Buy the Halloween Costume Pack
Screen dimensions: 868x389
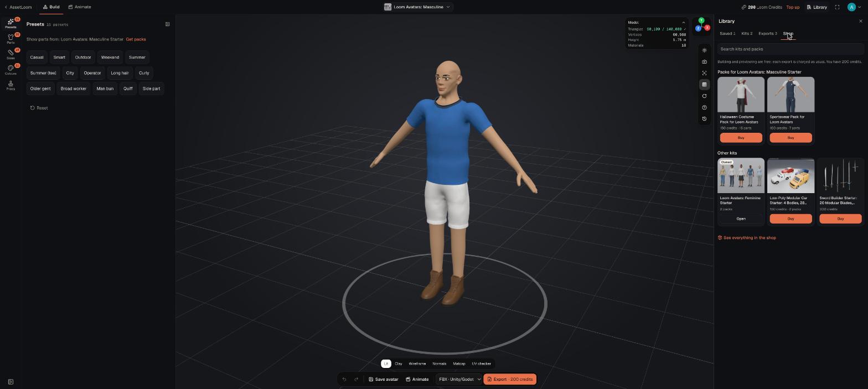click(741, 138)
